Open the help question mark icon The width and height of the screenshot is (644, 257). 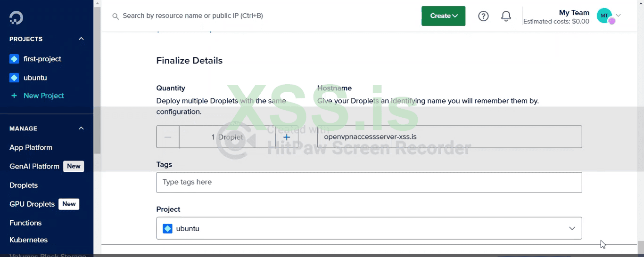click(483, 16)
